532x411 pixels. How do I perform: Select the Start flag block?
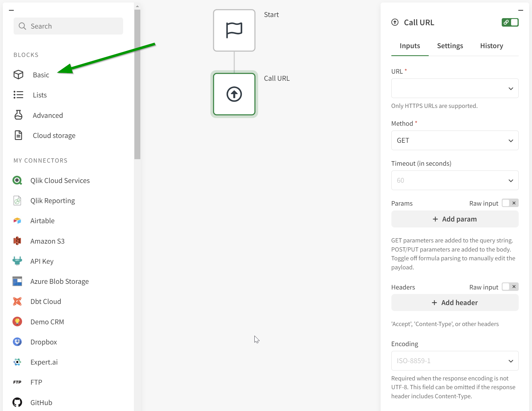pyautogui.click(x=234, y=30)
